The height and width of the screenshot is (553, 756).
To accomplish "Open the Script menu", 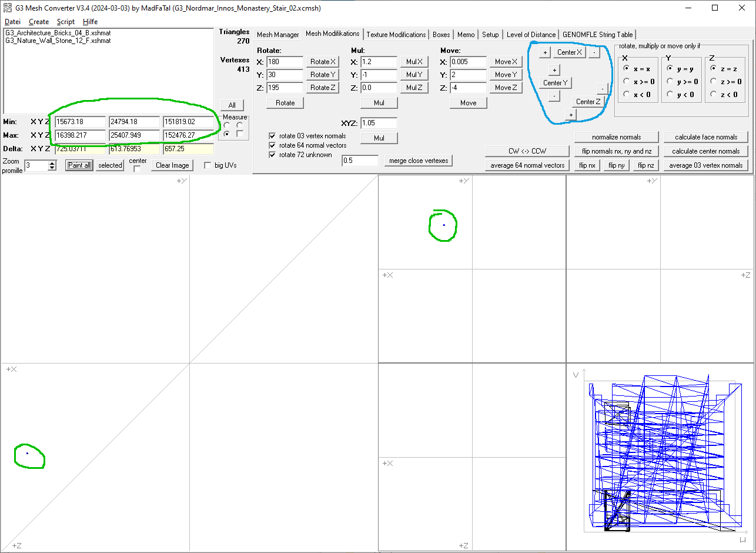I will (65, 22).
